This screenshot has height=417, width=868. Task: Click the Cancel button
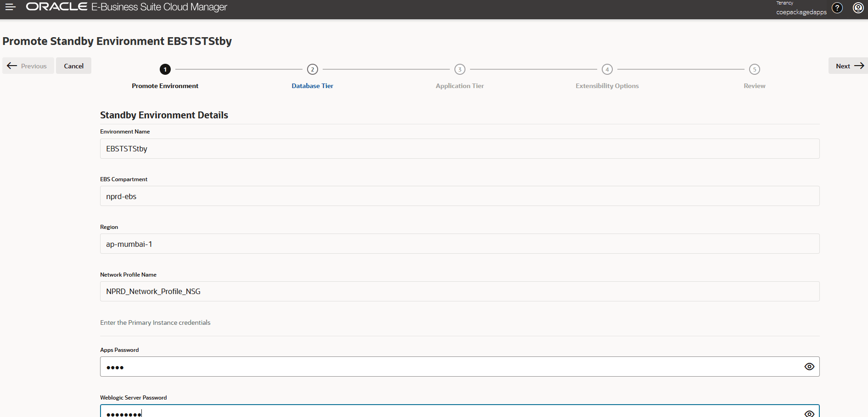(73, 66)
